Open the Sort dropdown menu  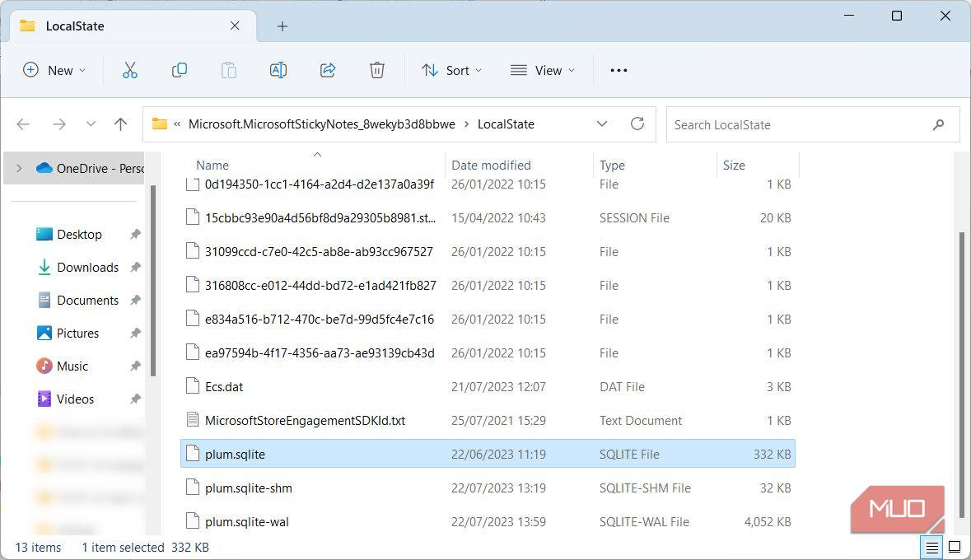(451, 70)
